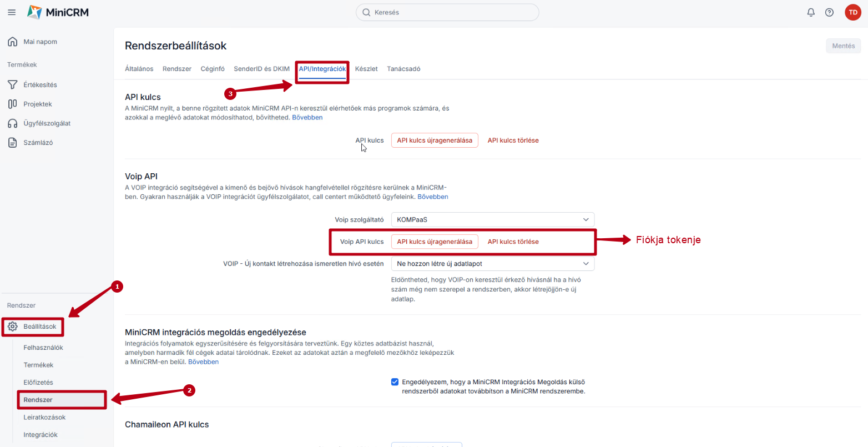Untick the MiniCRM Integrációs Megoldás engedélyezése checkbox
868x447 pixels.
tap(395, 382)
